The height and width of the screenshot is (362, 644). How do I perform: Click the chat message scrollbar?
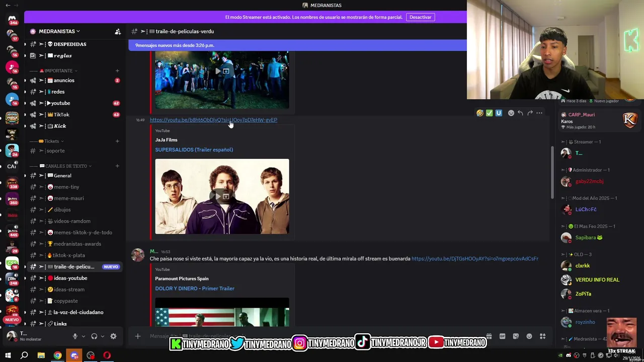tap(552, 172)
